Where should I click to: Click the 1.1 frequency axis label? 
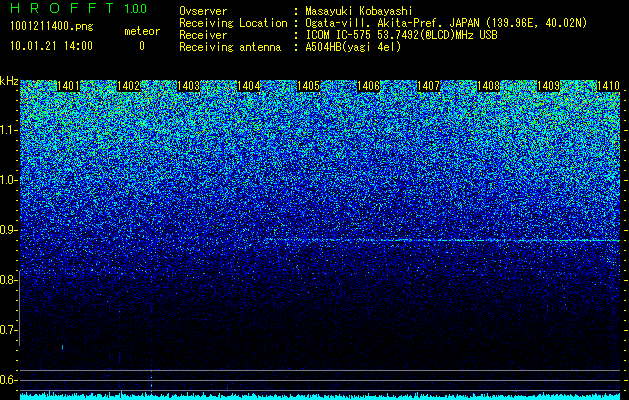pyautogui.click(x=9, y=130)
